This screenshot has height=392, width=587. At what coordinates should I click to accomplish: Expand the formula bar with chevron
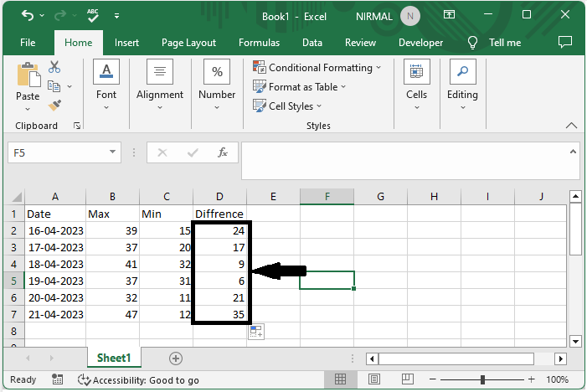573,152
